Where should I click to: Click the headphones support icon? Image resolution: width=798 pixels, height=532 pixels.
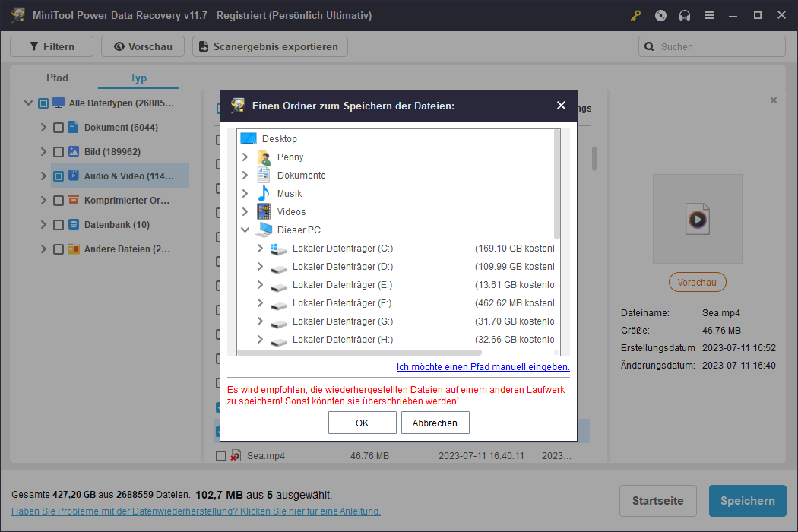click(685, 15)
